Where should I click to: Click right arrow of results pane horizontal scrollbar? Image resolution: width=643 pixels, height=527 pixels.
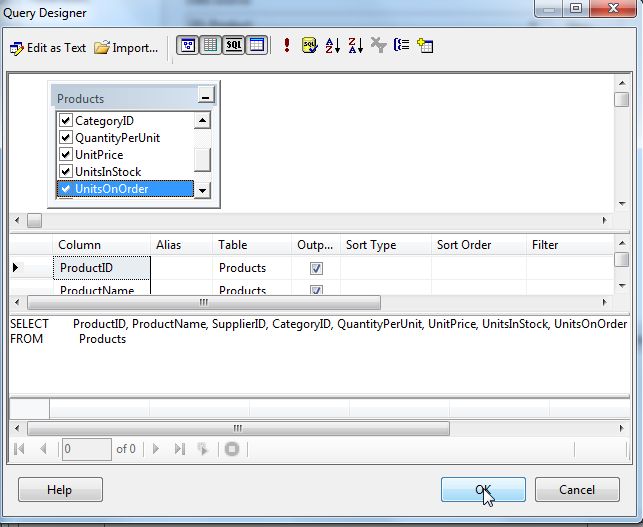click(x=622, y=429)
